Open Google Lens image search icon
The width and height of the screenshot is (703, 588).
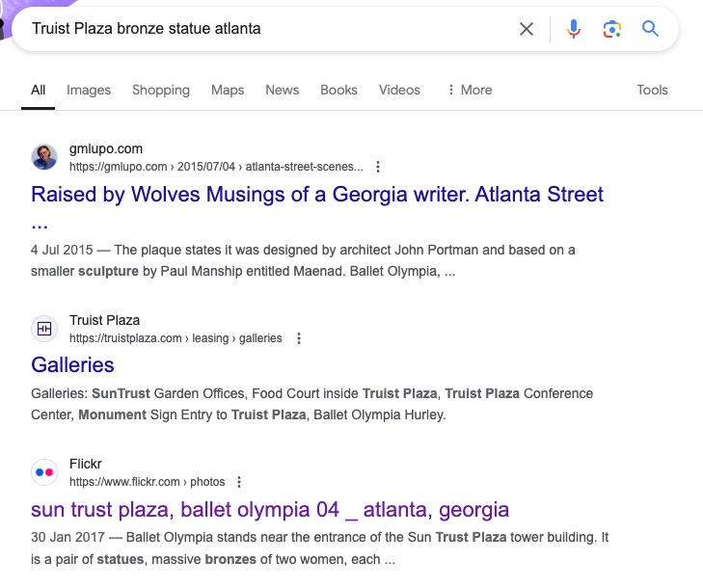tap(612, 29)
